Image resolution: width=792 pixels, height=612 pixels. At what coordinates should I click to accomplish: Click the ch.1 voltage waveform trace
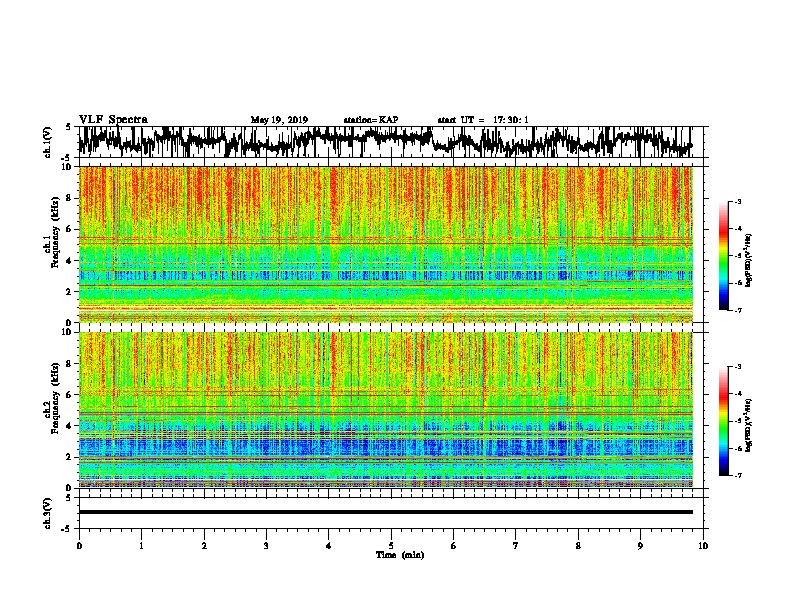tap(385, 141)
